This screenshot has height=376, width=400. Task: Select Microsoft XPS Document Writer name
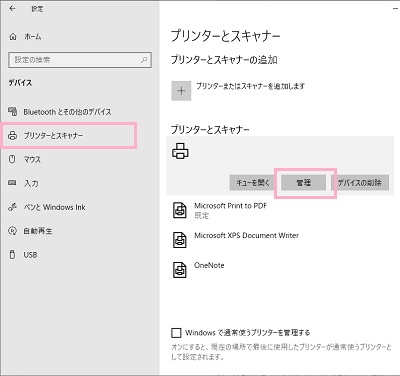[x=247, y=235]
